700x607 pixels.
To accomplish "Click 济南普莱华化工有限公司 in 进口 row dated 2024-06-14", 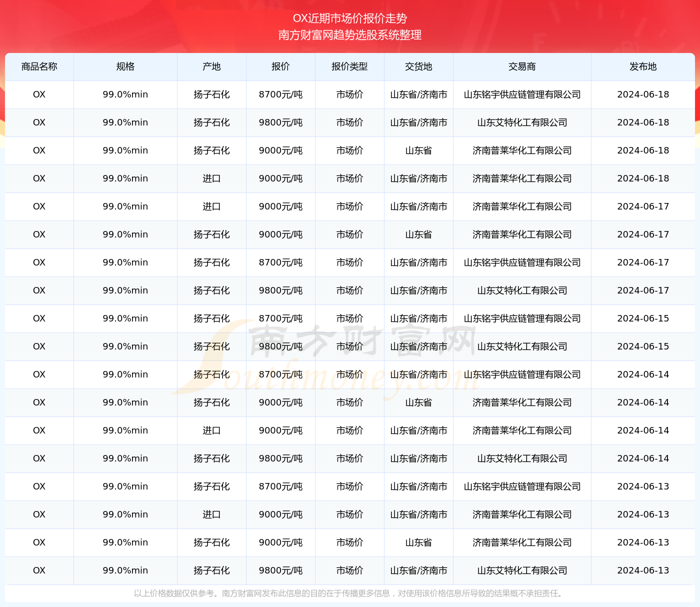I will pyautogui.click(x=522, y=430).
